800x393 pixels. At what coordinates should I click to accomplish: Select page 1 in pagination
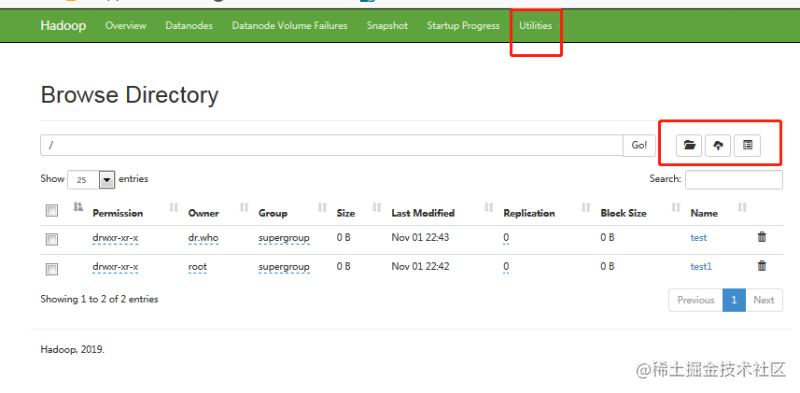(734, 300)
